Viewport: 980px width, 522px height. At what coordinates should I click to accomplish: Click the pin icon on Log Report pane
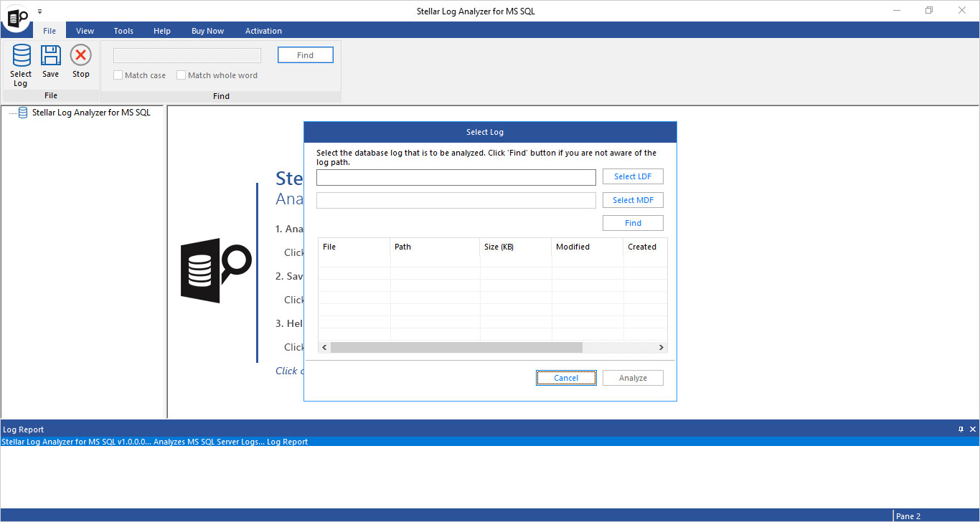click(x=961, y=429)
